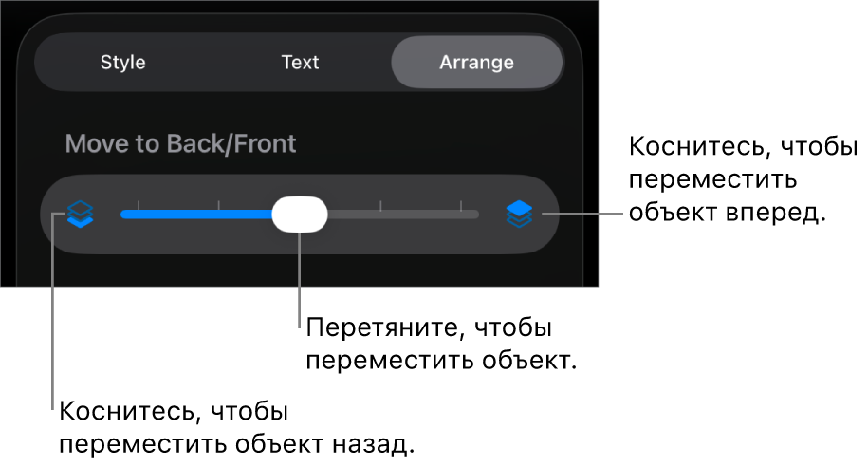Click the move-to-back layers icon
This screenshot has width=868, height=467.
tap(81, 215)
